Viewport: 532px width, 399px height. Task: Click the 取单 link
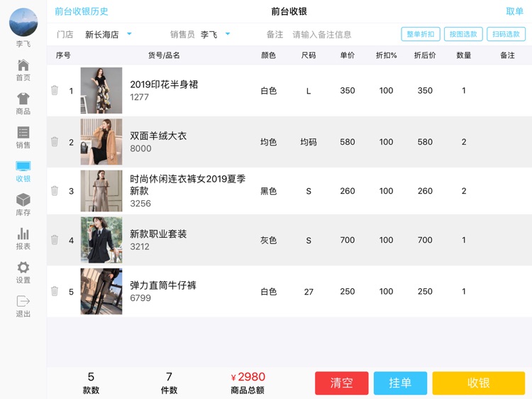tap(514, 11)
